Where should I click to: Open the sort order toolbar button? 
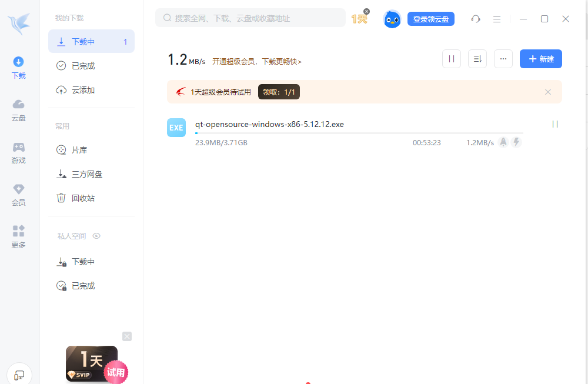pyautogui.click(x=477, y=59)
